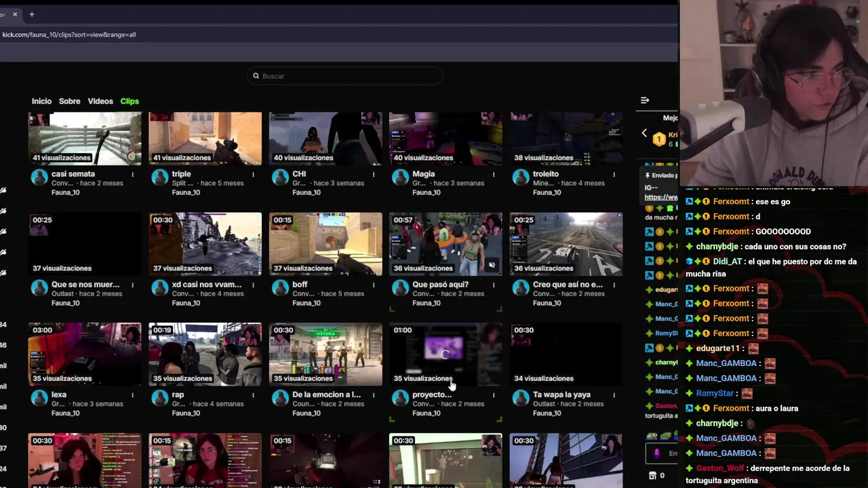Click channel avatar beside Que pasó aqui?
The width and height of the screenshot is (868, 488).
coord(401,288)
